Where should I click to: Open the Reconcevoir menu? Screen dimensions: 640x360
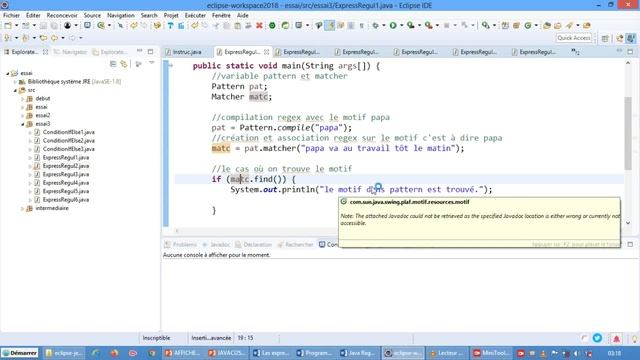62,15
